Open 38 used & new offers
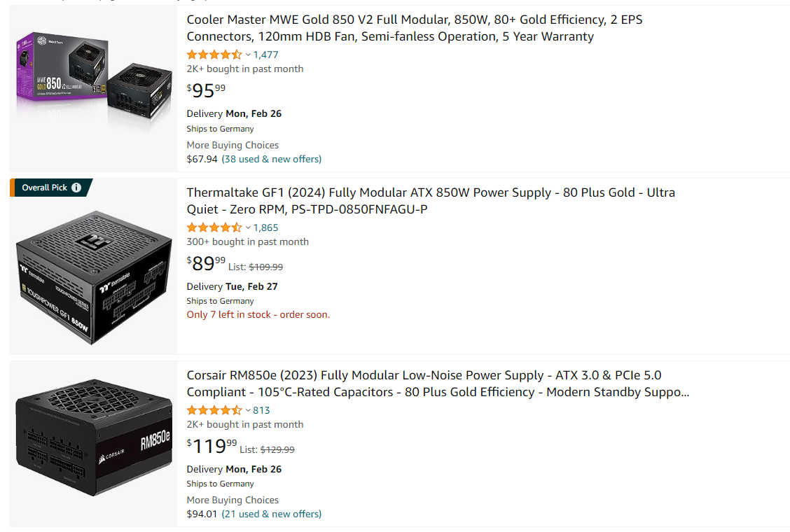The width and height of the screenshot is (790, 532). pyautogui.click(x=272, y=159)
